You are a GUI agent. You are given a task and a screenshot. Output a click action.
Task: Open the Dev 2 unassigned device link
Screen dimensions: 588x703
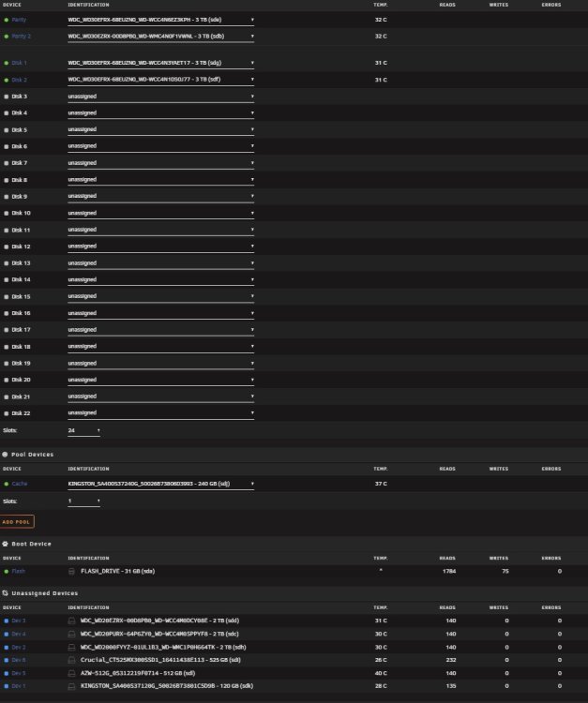(x=19, y=648)
